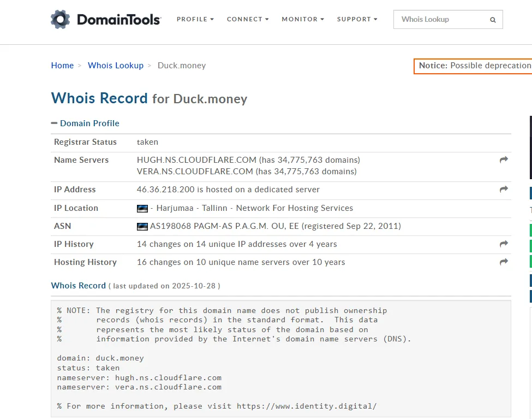The width and height of the screenshot is (532, 419).
Task: Click the flag icon in ASN row
Action: click(x=142, y=226)
